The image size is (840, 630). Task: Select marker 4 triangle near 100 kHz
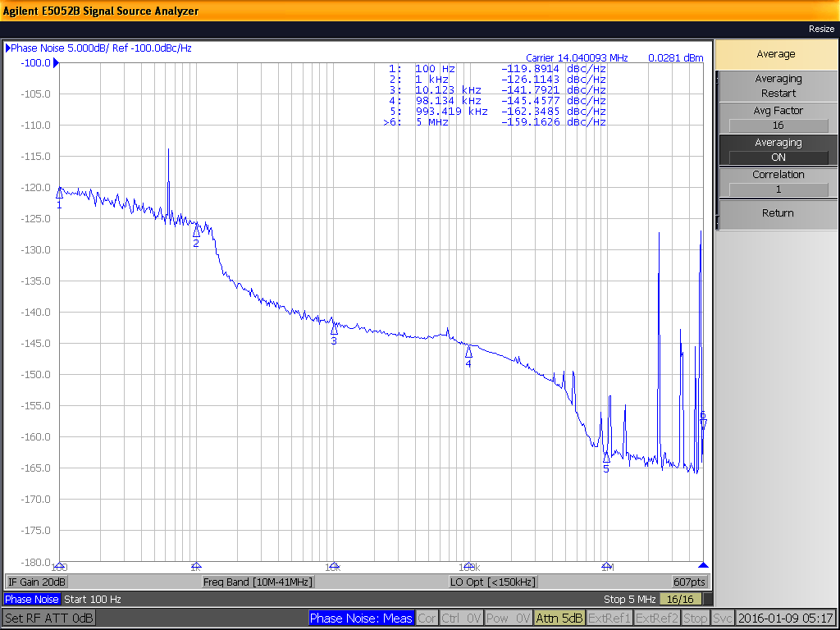tap(468, 352)
